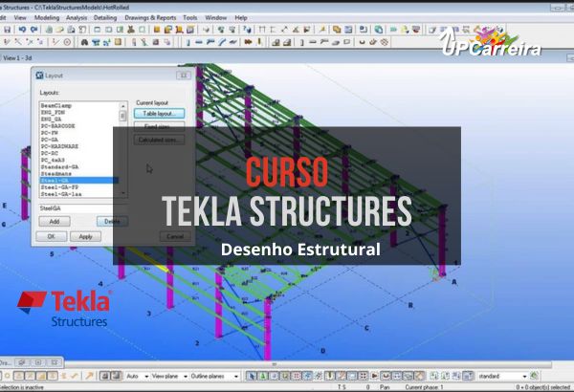Select the highlighted Steel-GA layout row
Viewport: 574px width, 392px height.
[x=79, y=181]
